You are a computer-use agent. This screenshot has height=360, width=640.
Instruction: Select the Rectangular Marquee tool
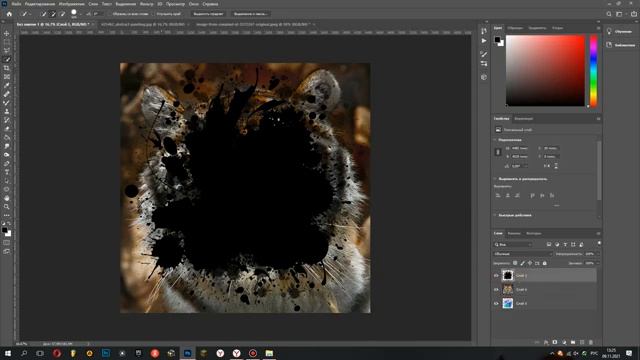7,42
